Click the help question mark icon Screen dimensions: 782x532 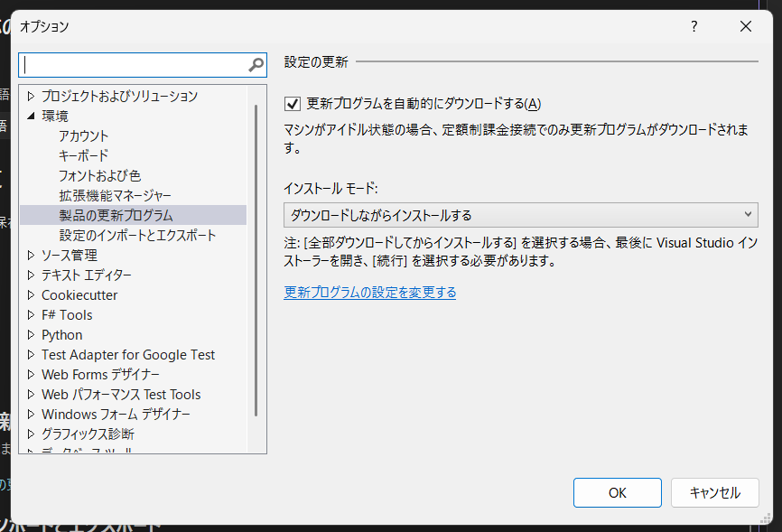694,26
